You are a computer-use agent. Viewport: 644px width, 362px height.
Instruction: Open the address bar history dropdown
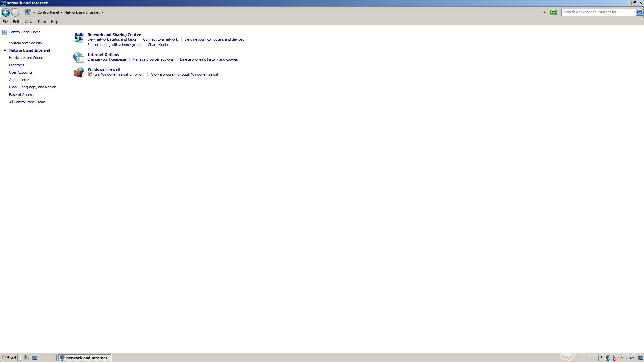(x=545, y=12)
